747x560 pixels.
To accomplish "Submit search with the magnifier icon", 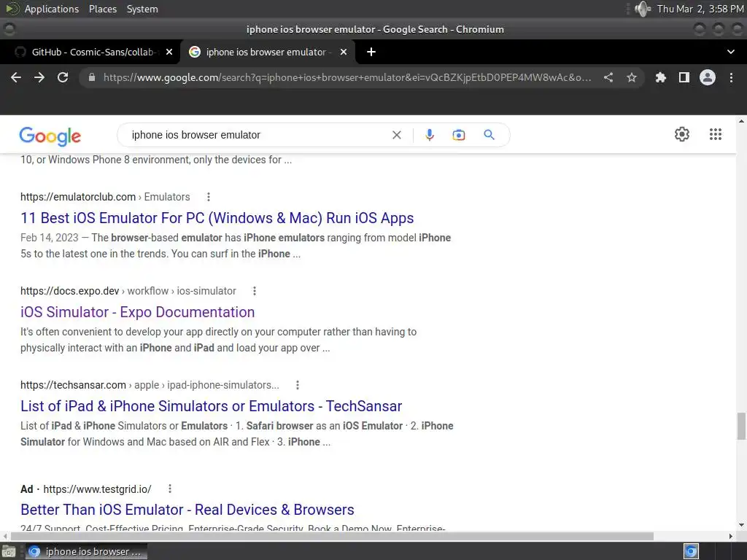I will (489, 135).
